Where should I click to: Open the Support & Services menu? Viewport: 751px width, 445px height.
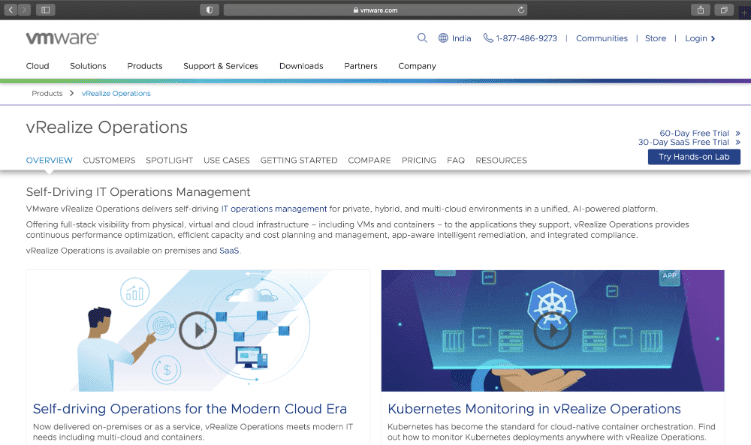coord(221,66)
